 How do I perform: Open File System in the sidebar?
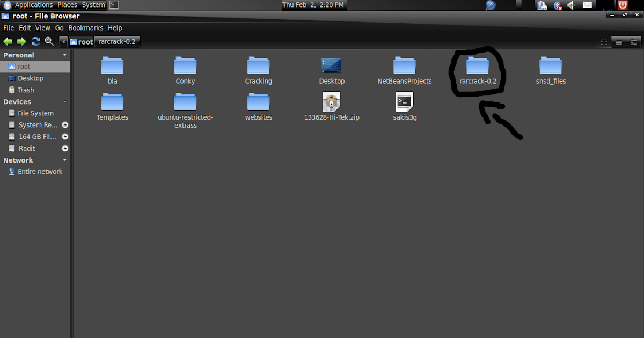(x=35, y=113)
